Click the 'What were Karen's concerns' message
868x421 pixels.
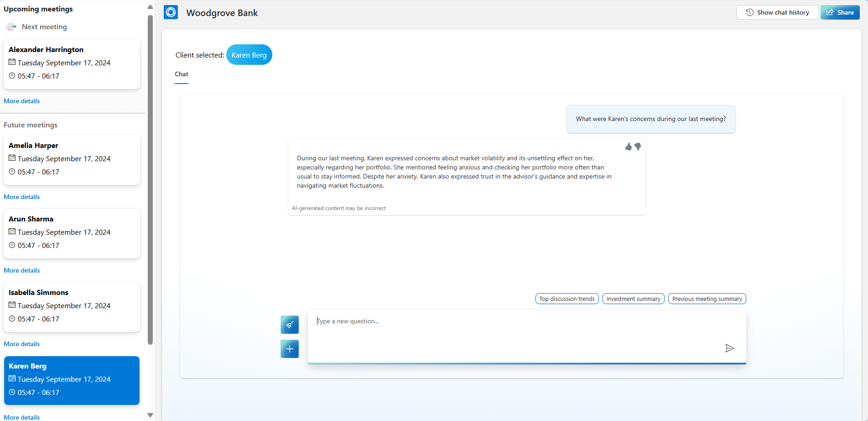point(651,119)
